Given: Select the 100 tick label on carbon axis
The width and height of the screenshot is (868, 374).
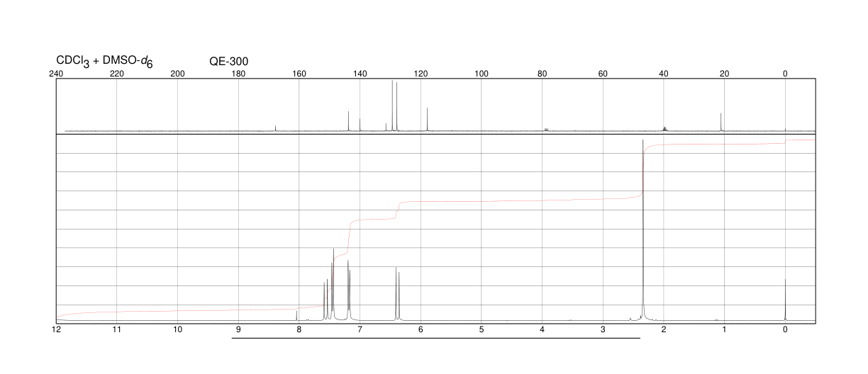Looking at the screenshot, I should tap(482, 74).
